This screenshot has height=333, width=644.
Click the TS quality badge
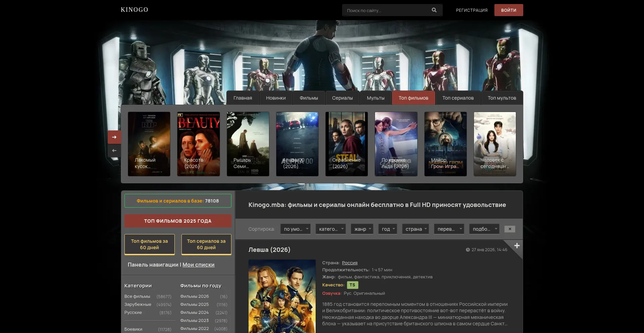[352, 285]
